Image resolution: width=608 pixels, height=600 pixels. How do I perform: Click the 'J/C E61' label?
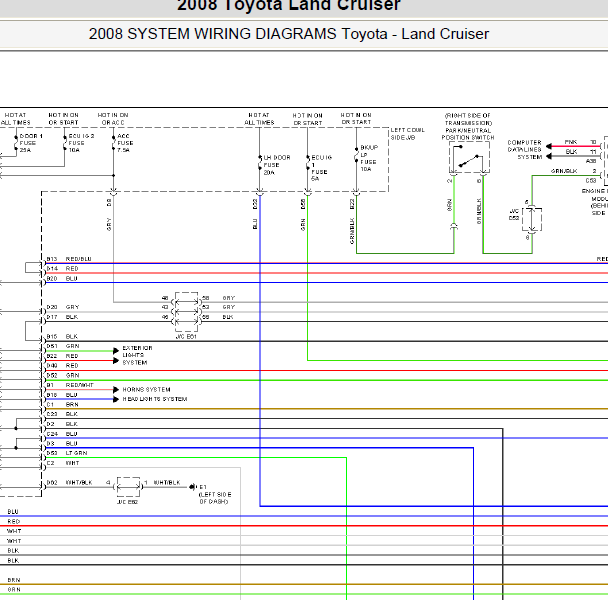click(186, 337)
